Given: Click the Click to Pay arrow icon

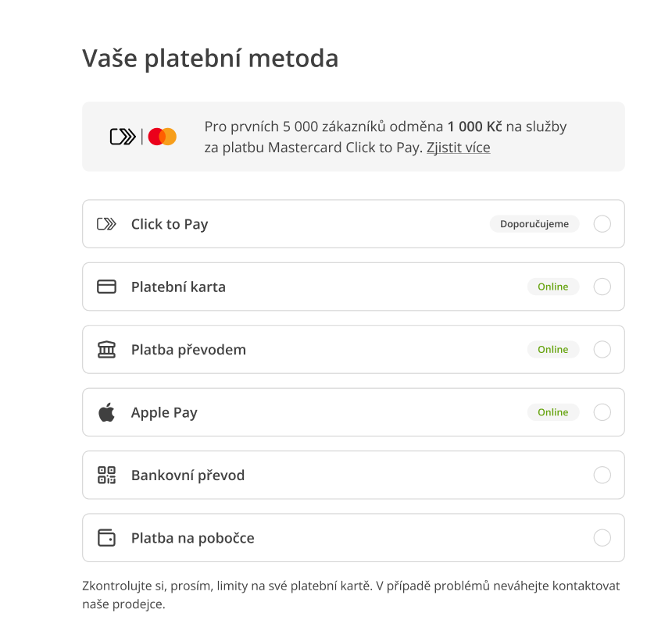Looking at the screenshot, I should click(106, 224).
